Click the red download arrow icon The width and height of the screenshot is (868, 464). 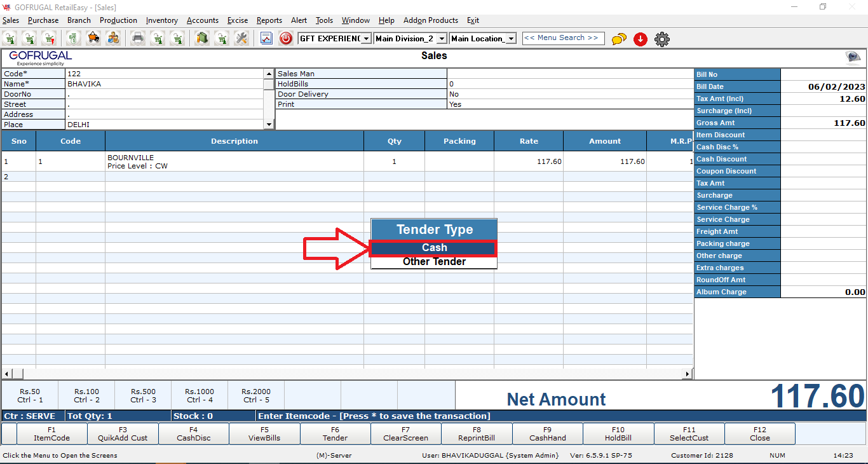click(641, 39)
